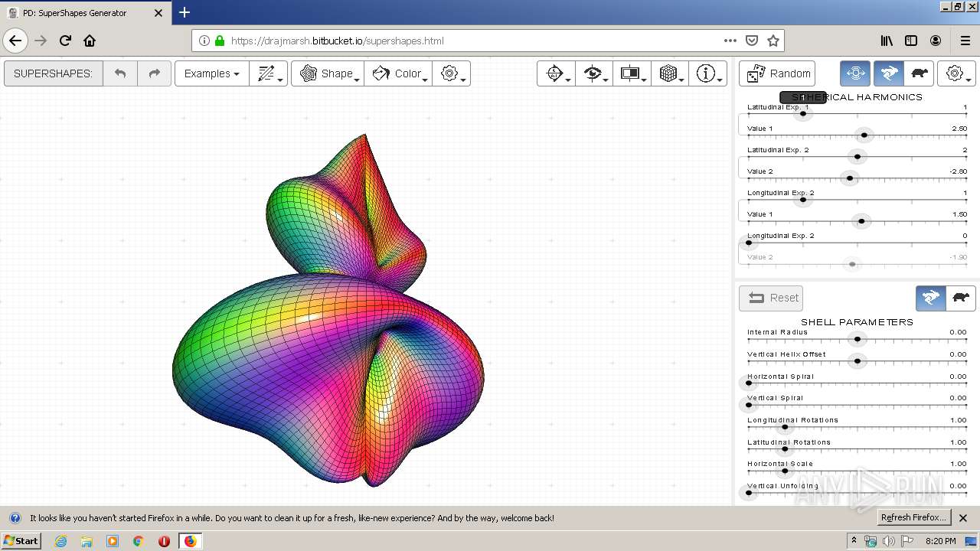Image resolution: width=980 pixels, height=551 pixels.
Task: Close the SuperShapes Generator tab
Action: [158, 13]
